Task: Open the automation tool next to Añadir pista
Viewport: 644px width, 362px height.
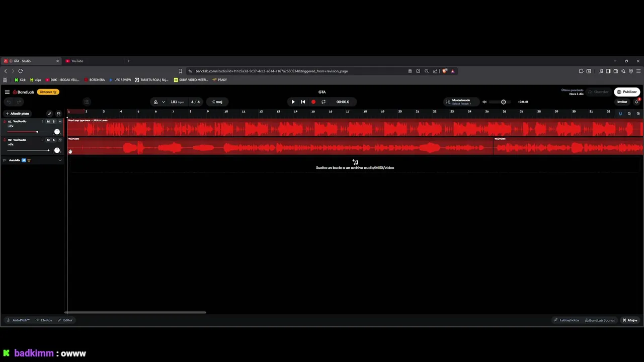Action: tap(49, 114)
